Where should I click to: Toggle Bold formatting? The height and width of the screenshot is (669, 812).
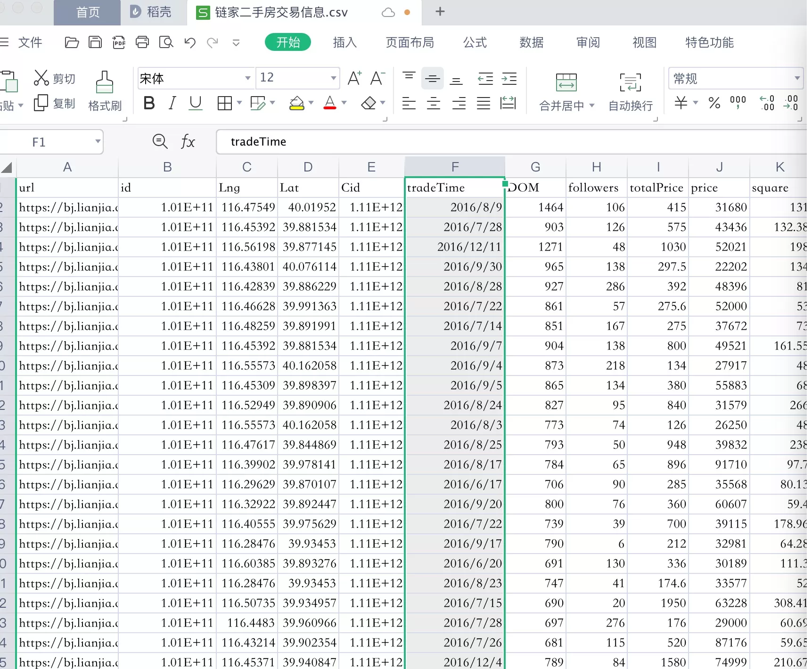pyautogui.click(x=149, y=103)
